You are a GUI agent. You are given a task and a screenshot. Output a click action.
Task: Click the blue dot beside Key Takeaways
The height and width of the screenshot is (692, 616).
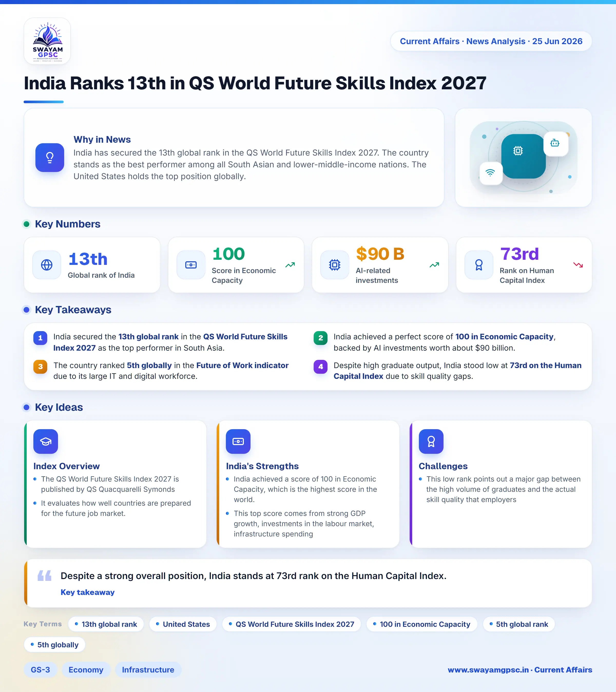click(x=26, y=310)
